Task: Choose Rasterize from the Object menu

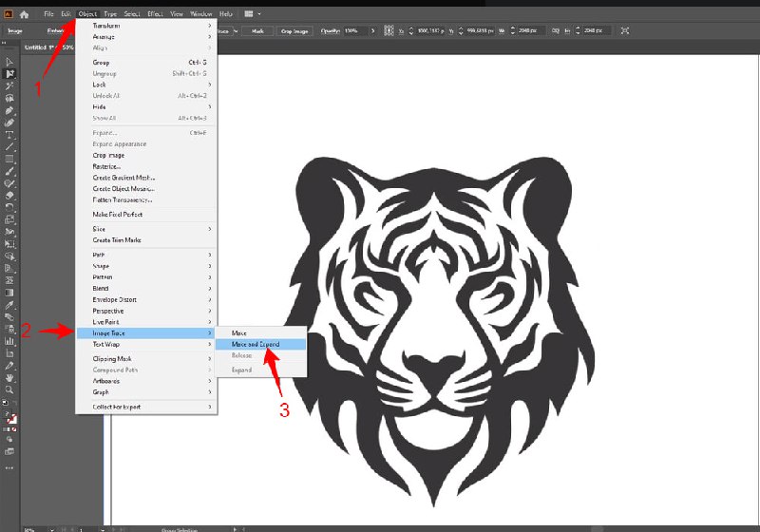Action: (107, 166)
